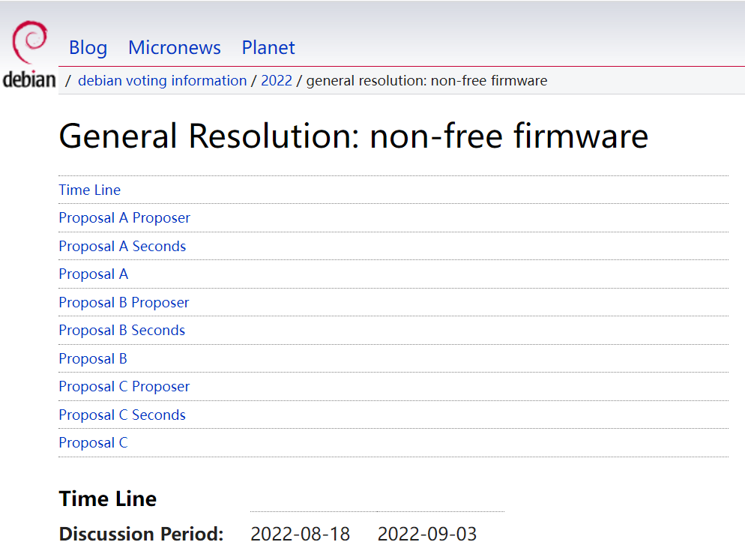This screenshot has height=560, width=745.
Task: Open Proposal C Proposer link
Action: pos(124,386)
